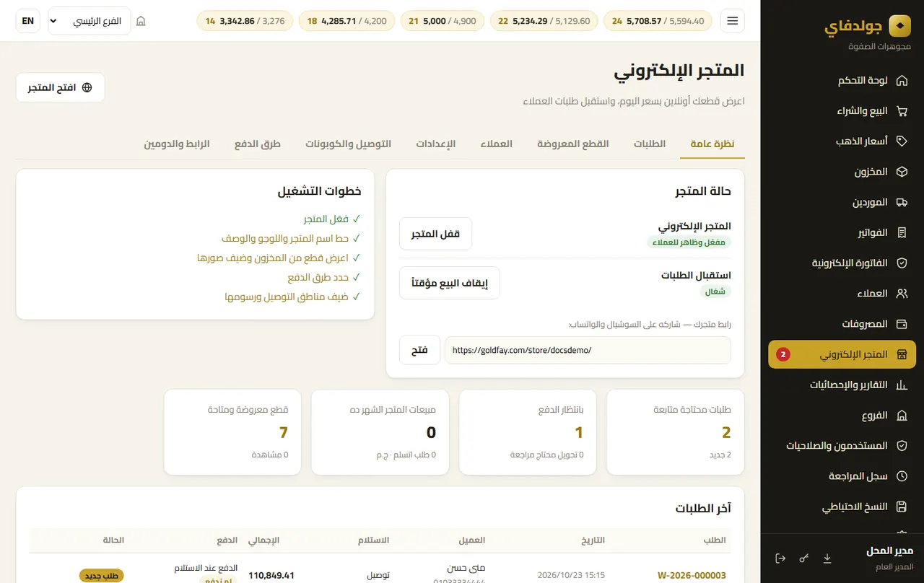Image resolution: width=924 pixels, height=583 pixels.
Task: Click the الحالة column header
Action: [x=113, y=540]
